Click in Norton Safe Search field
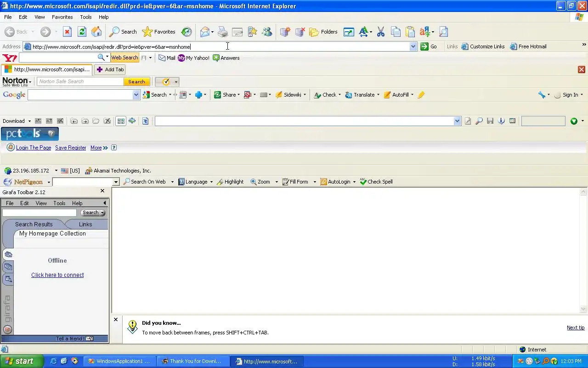 tap(80, 81)
